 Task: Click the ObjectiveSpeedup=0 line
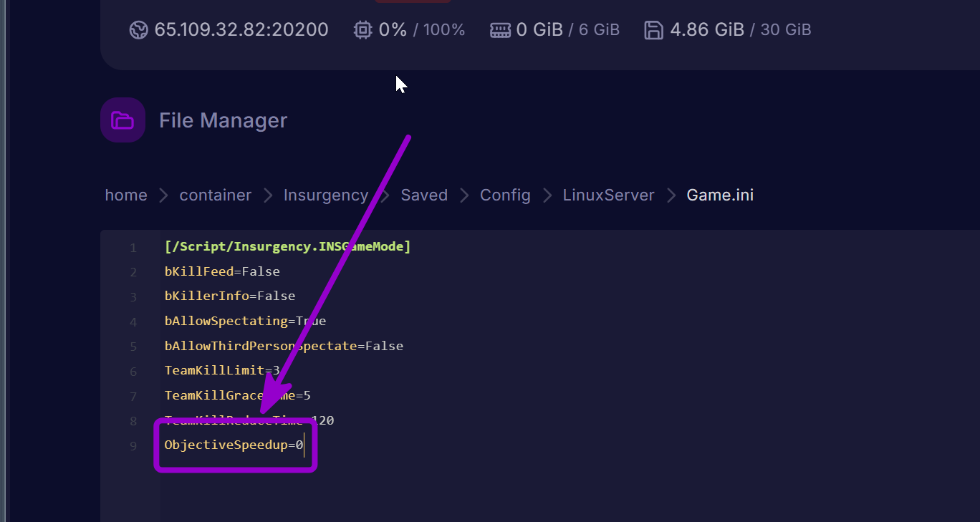click(x=234, y=445)
